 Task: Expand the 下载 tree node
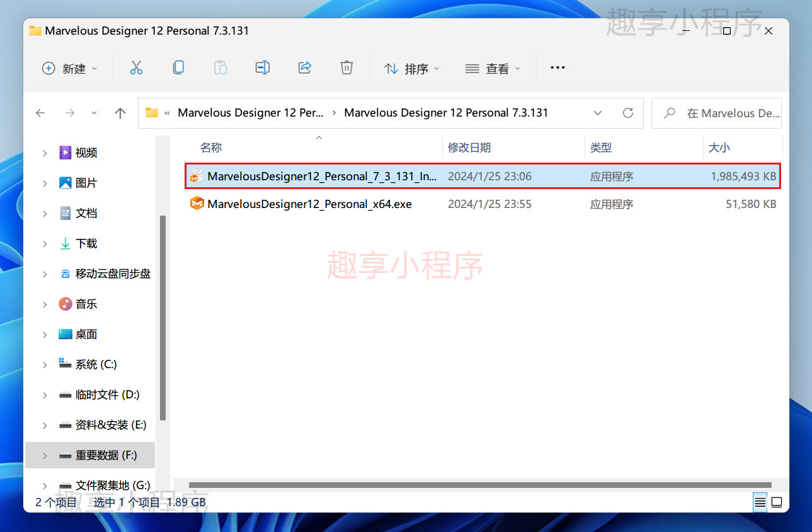pyautogui.click(x=45, y=243)
